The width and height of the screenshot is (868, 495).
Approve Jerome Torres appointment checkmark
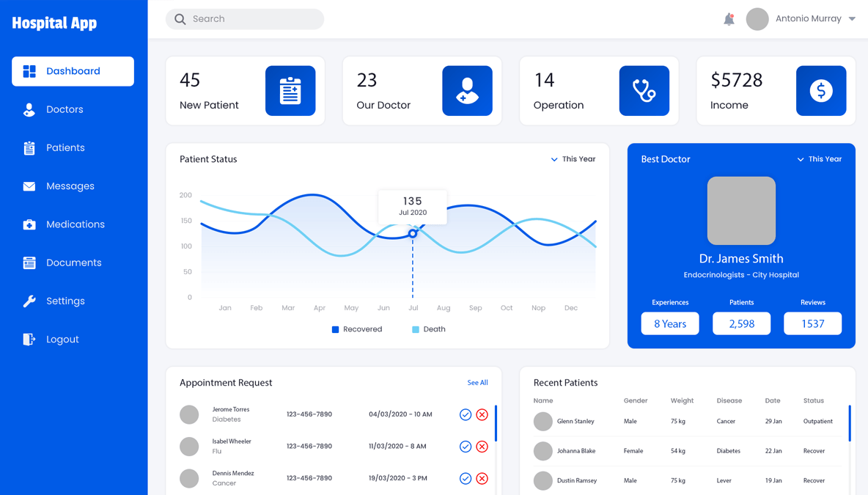coord(466,415)
